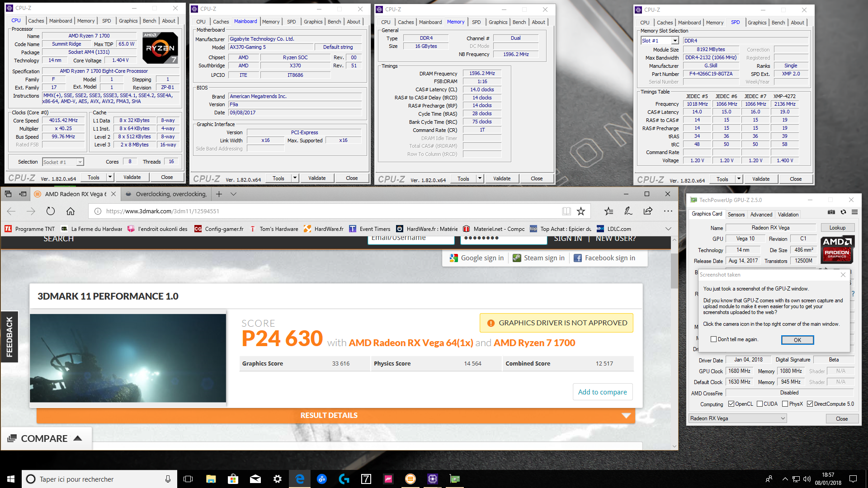Open Tools dropdown arrow in CPU-Z SPD window
The image size is (868, 488).
(739, 179)
